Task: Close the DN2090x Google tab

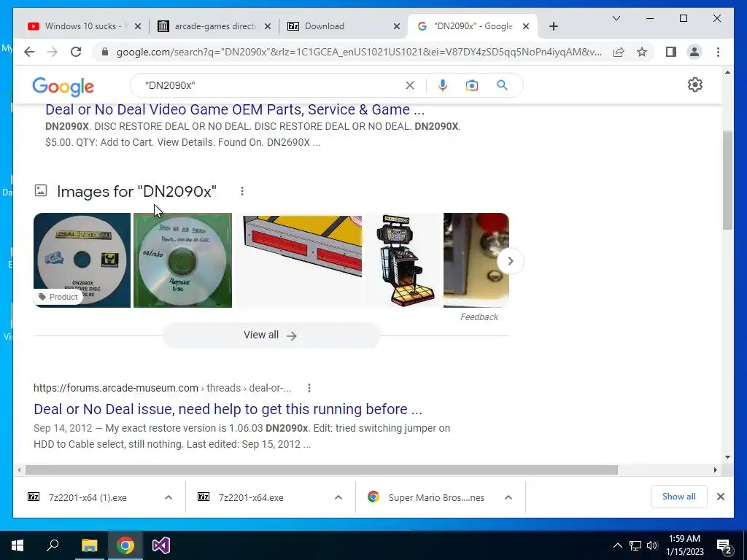Action: 525,26
